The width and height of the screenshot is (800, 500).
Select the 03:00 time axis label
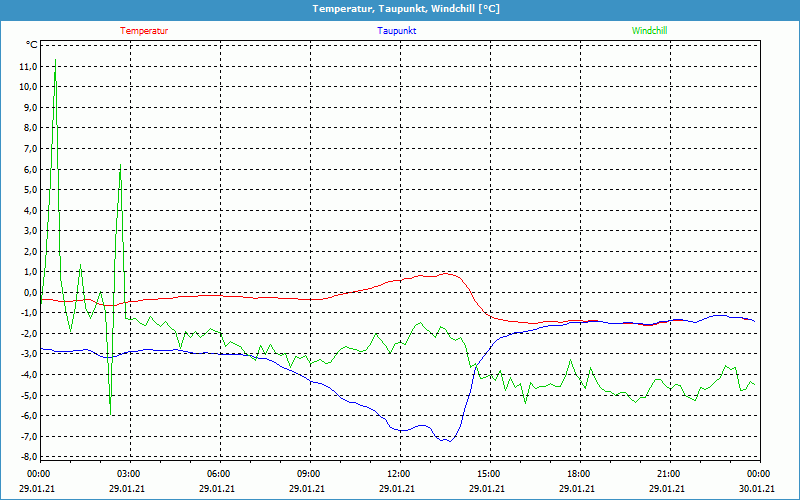tap(129, 474)
